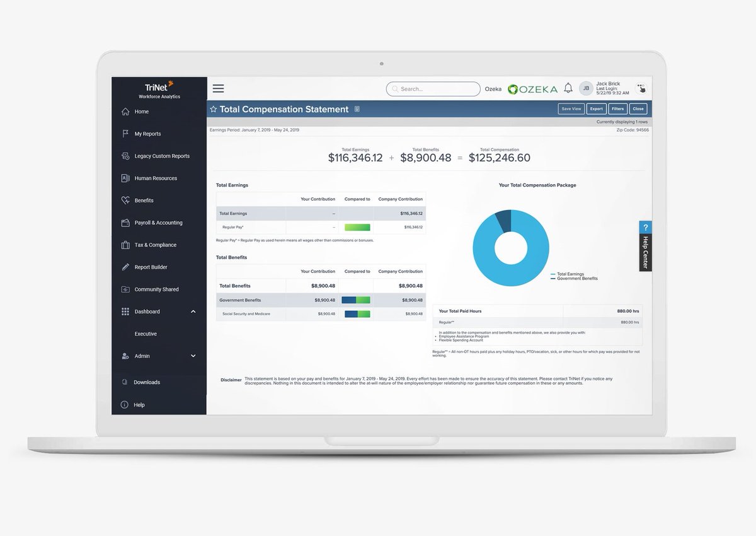This screenshot has height=536, width=756.
Task: Open Payroll & Accounting menu item
Action: (158, 223)
